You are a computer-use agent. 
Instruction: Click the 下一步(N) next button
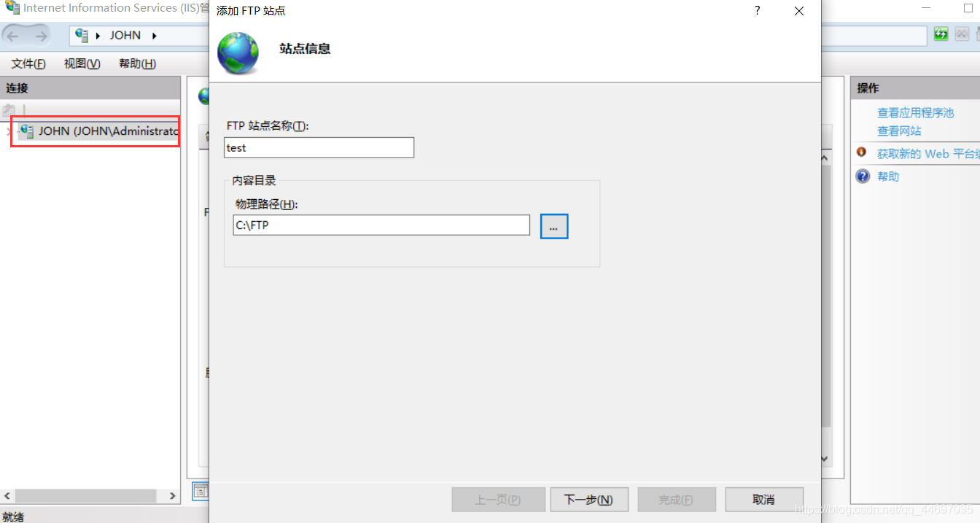click(x=588, y=500)
